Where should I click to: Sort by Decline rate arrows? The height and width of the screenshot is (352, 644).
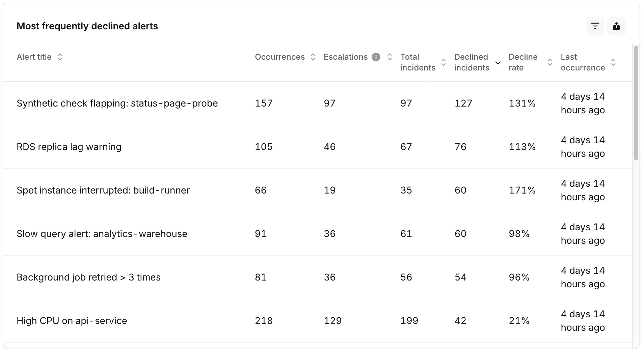point(550,62)
